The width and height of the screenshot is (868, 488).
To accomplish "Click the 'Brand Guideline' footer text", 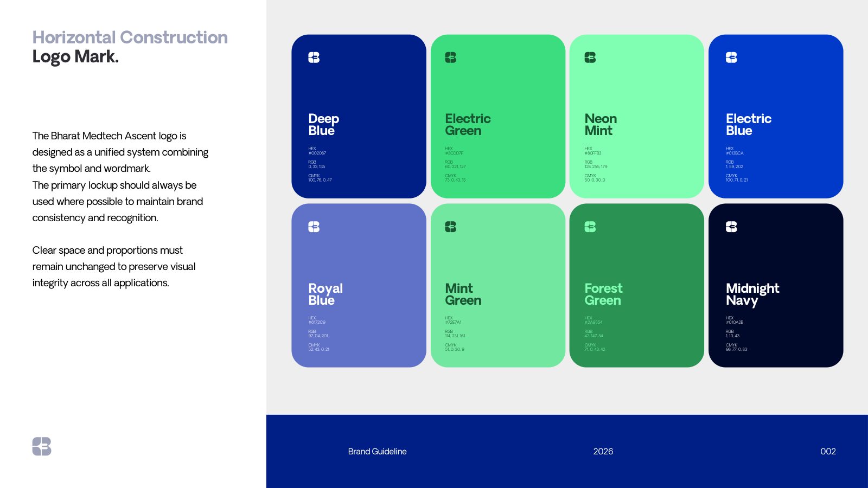I will coord(377,452).
